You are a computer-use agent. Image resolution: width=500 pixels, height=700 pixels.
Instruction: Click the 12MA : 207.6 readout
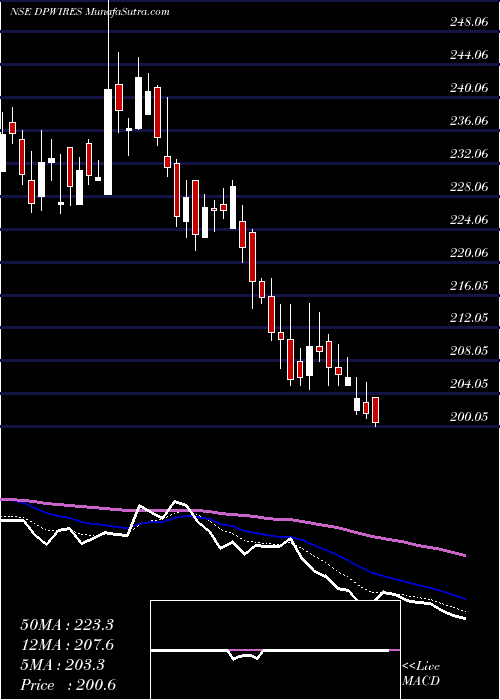click(x=67, y=645)
